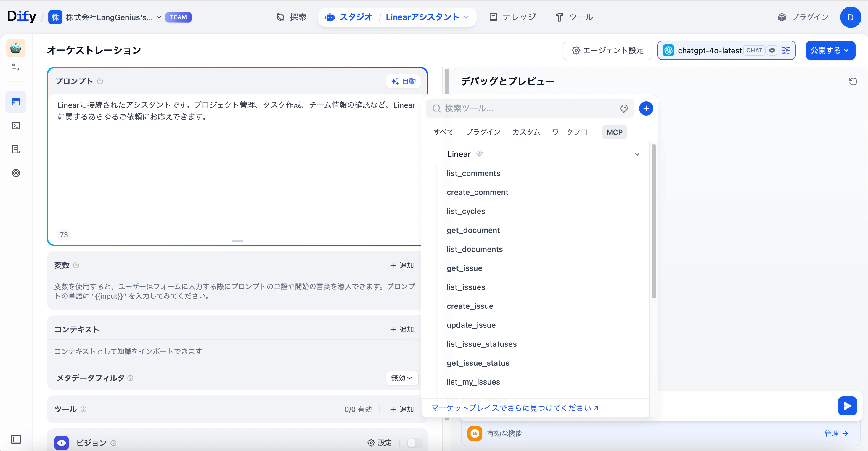Click the Linear MCP link icon
The image size is (868, 451).
click(x=480, y=154)
